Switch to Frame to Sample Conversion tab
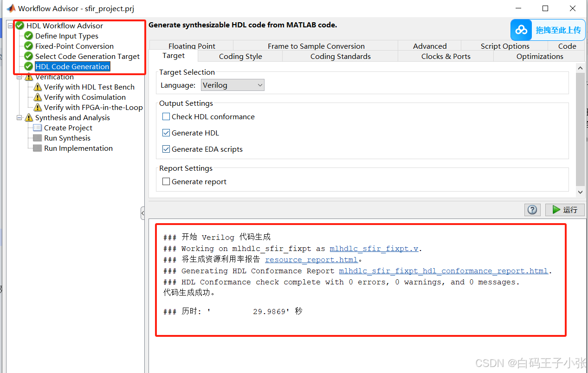588x373 pixels. point(316,46)
